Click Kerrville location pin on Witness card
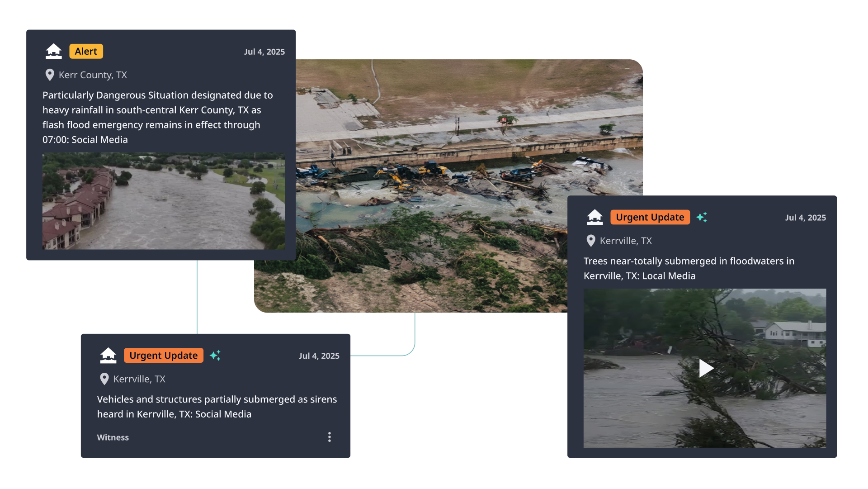The image size is (868, 489). [x=104, y=379]
